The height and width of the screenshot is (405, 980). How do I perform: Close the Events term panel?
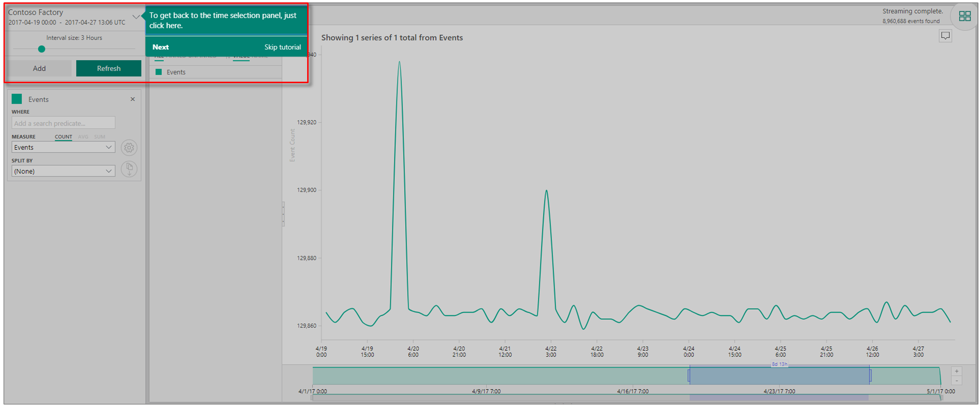(133, 99)
